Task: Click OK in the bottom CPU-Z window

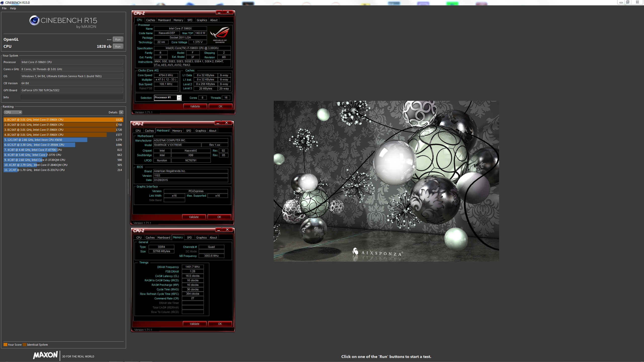Action: tap(220, 324)
